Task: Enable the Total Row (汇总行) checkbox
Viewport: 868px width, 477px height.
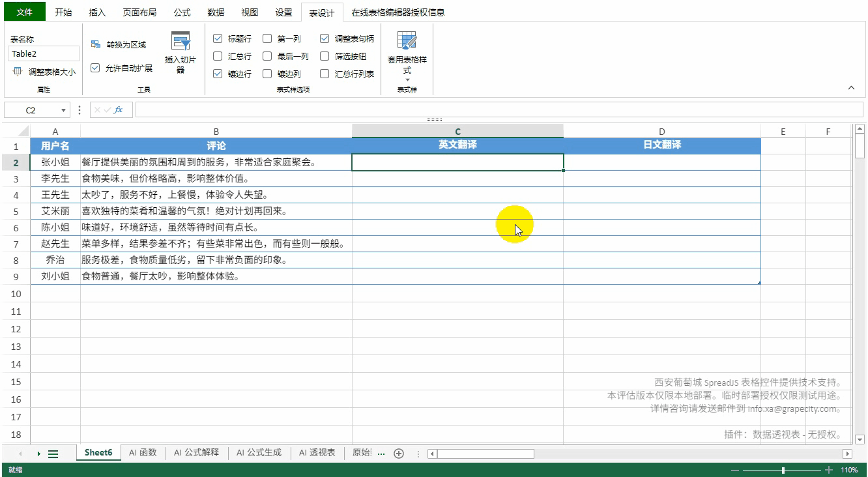Action: [x=218, y=57]
